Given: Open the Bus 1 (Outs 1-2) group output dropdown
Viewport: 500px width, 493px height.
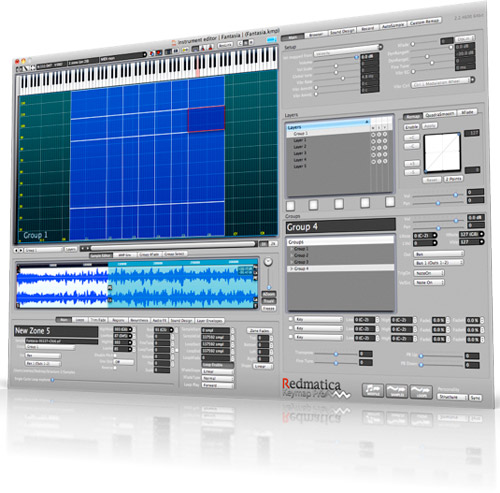Looking at the screenshot, I should pos(438,263).
